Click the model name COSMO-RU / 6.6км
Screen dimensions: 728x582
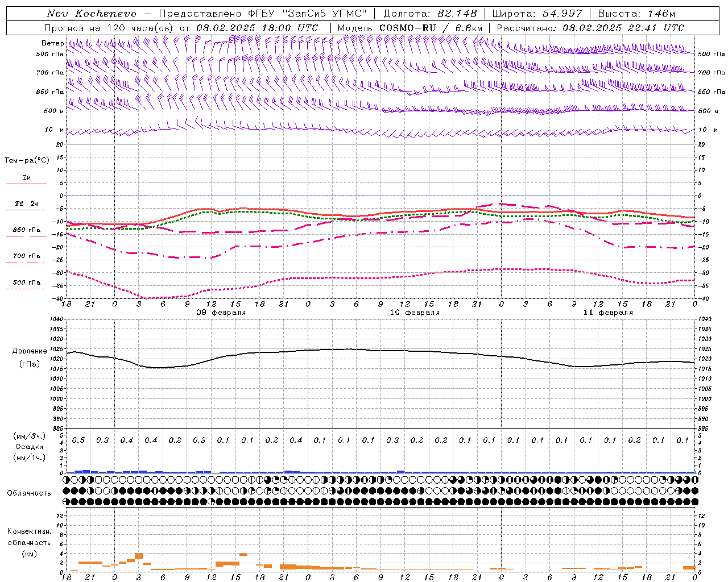[431, 28]
